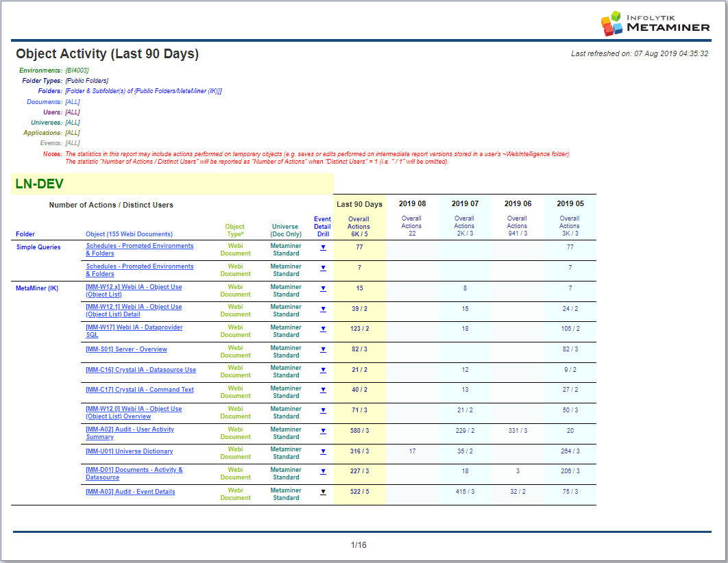
Task: Click the Folder Types {Public Folders} value
Action: pos(87,81)
